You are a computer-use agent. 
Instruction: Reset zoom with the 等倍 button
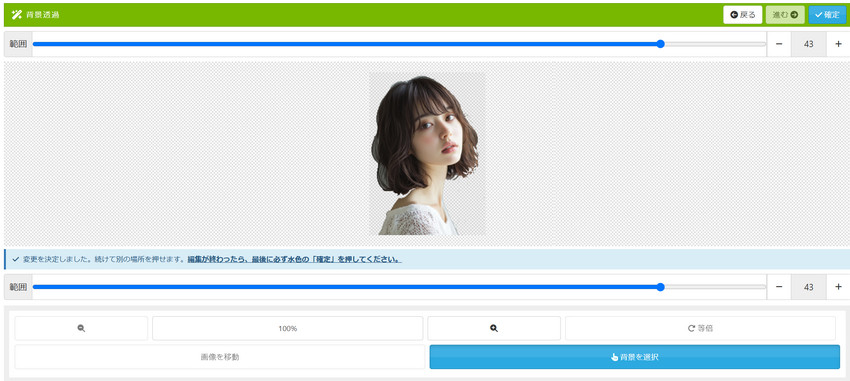[700, 328]
